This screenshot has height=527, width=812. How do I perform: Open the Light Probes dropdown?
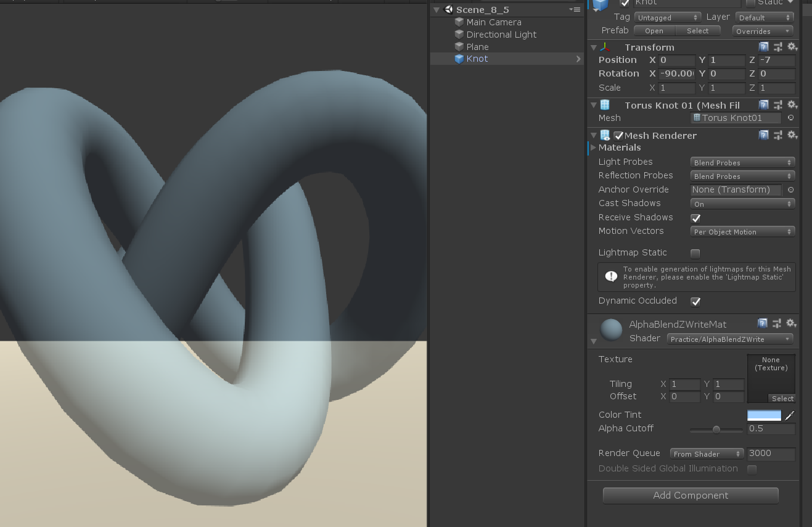click(742, 162)
